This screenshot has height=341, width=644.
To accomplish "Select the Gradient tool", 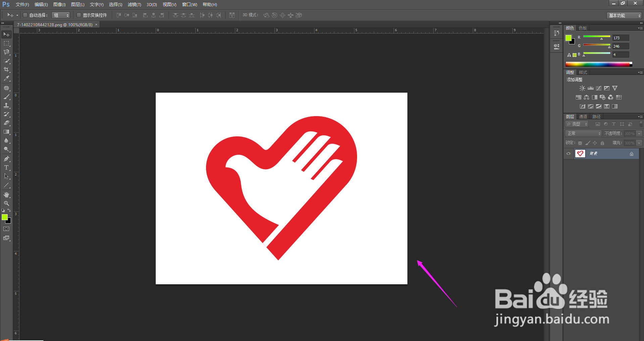I will [x=6, y=132].
